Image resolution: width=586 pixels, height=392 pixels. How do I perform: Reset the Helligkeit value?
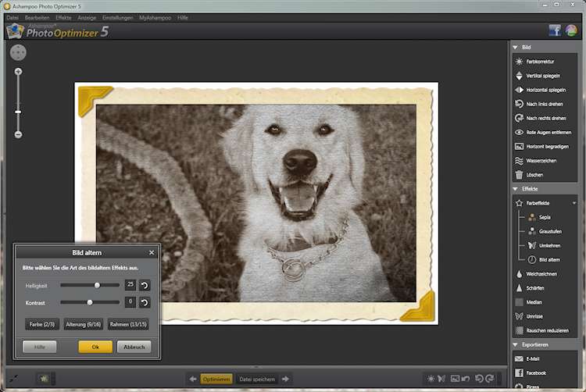tap(145, 285)
